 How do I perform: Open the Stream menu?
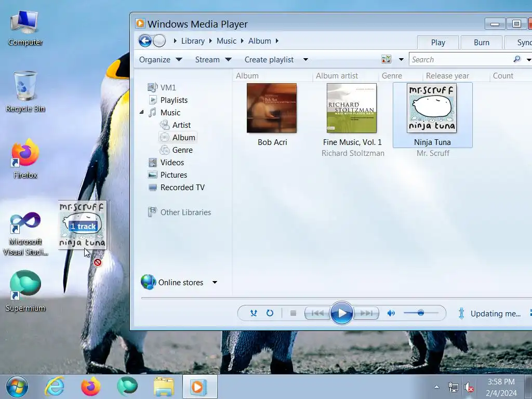(x=213, y=60)
